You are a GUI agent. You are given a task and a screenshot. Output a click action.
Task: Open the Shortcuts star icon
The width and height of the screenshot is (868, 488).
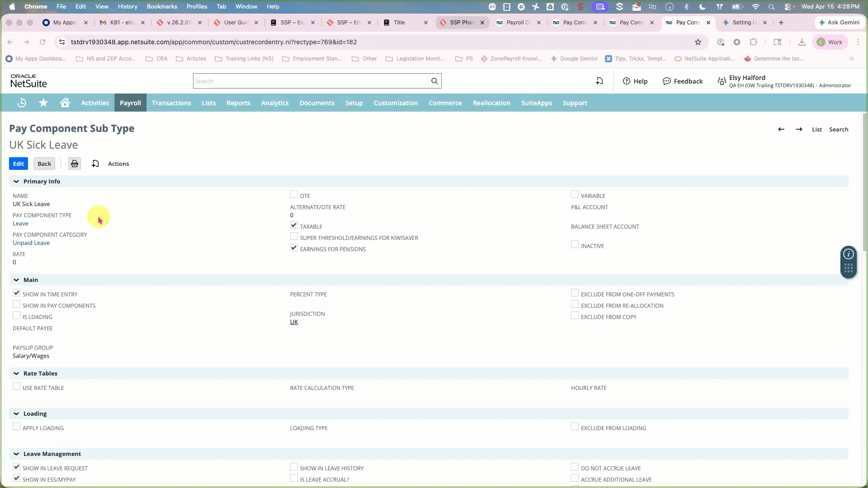pos(43,103)
